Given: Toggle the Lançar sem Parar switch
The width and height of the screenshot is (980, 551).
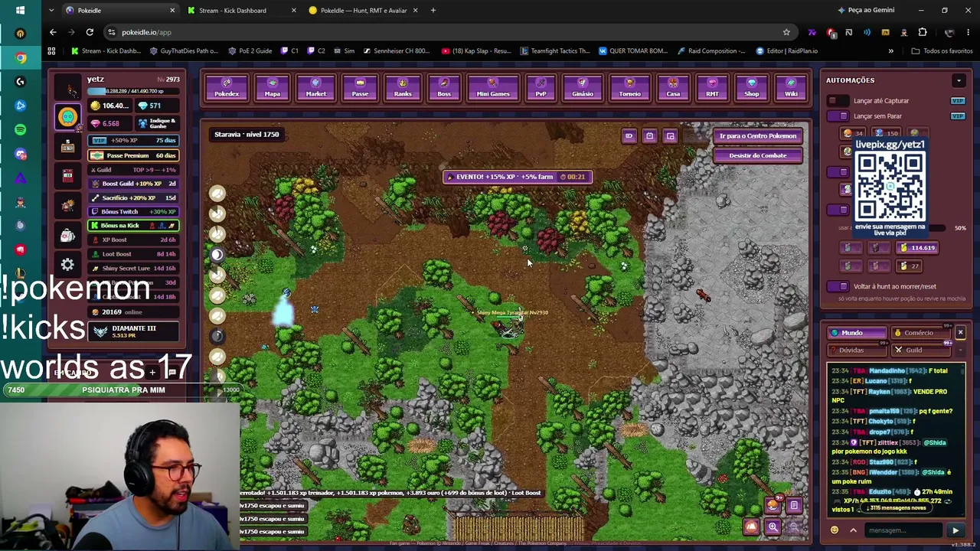Looking at the screenshot, I should pos(838,116).
